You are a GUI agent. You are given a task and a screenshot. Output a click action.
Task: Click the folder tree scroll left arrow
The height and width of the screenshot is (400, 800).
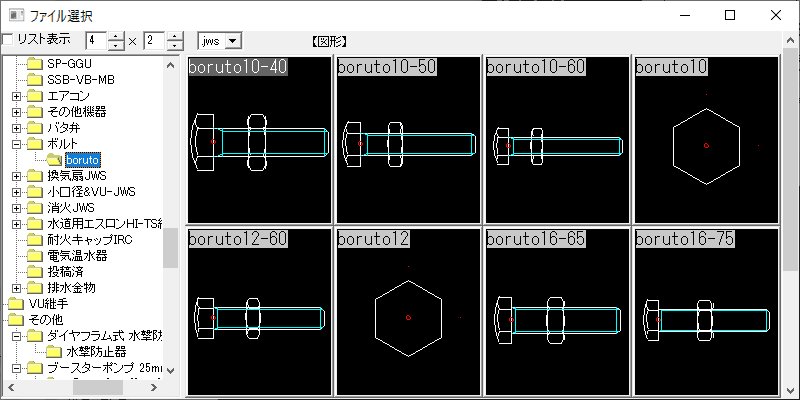(10, 388)
